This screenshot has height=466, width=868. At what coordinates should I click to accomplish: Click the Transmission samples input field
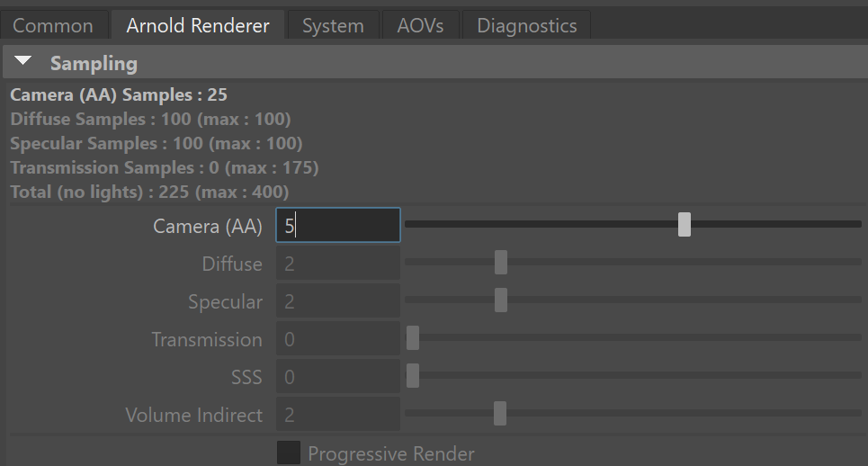(x=337, y=339)
